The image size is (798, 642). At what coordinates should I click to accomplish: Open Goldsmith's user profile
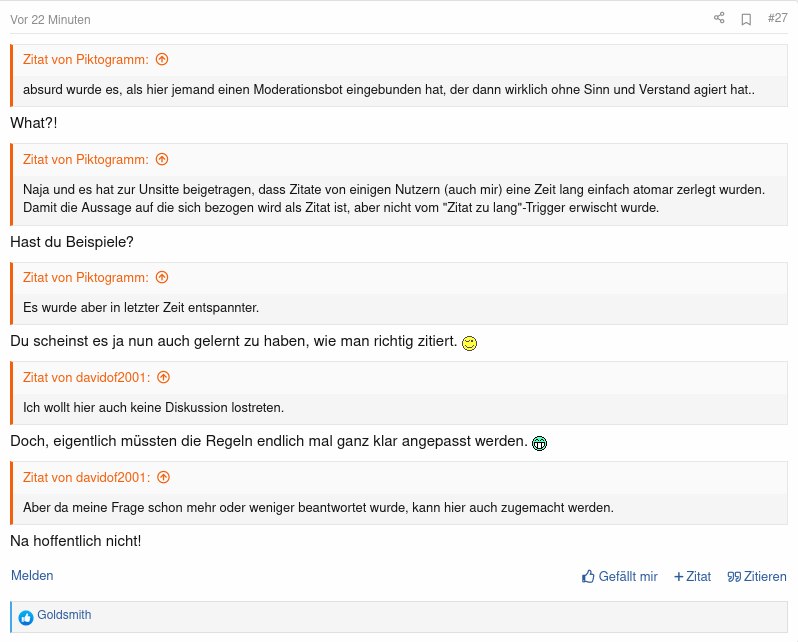[x=64, y=615]
